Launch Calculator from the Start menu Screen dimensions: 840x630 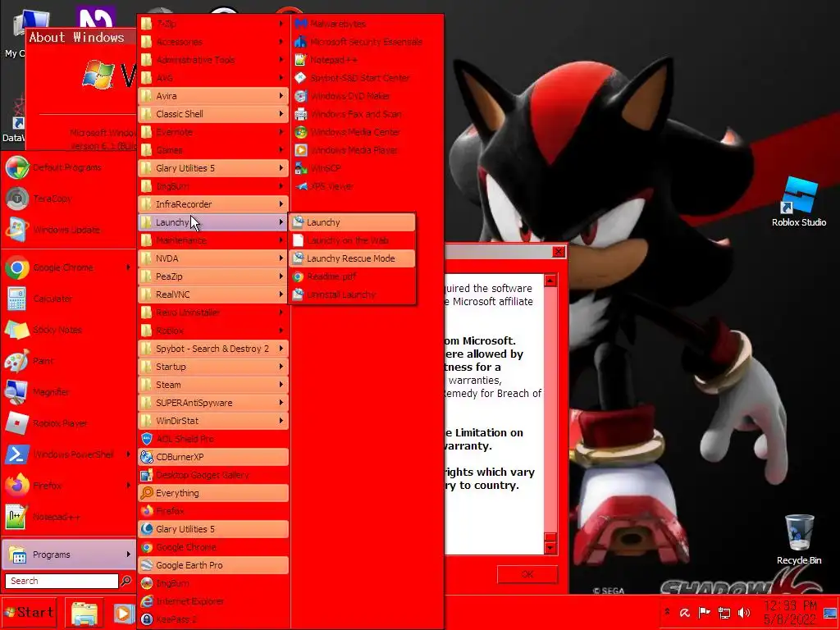[x=68, y=299]
